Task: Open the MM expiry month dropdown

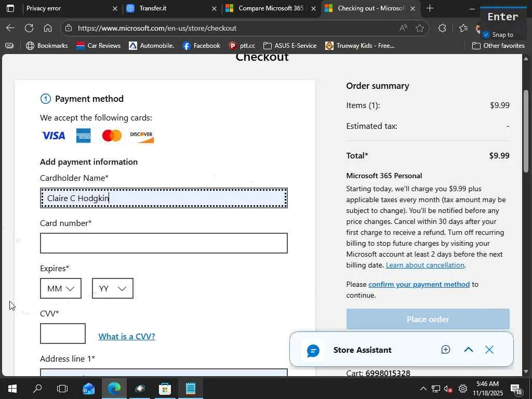Action: [61, 288]
